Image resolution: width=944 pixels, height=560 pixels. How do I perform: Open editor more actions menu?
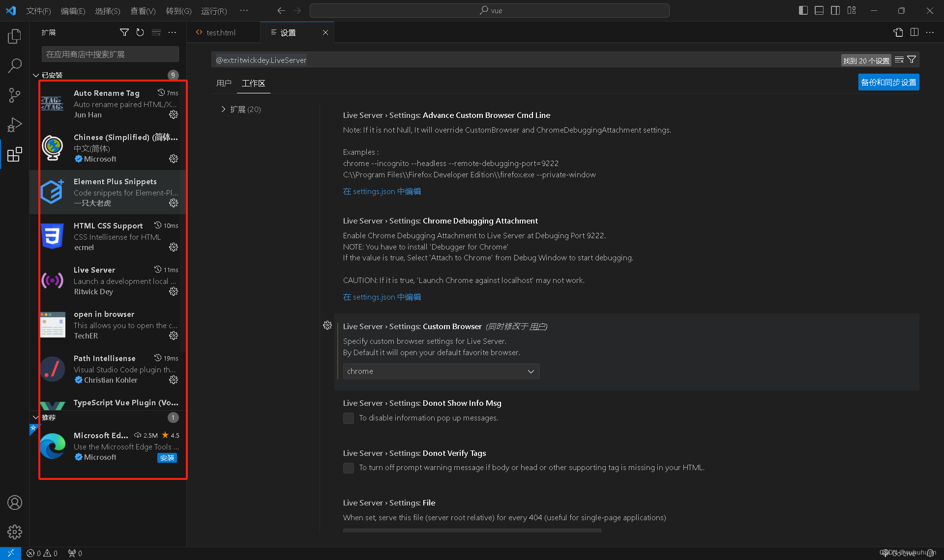(x=930, y=32)
